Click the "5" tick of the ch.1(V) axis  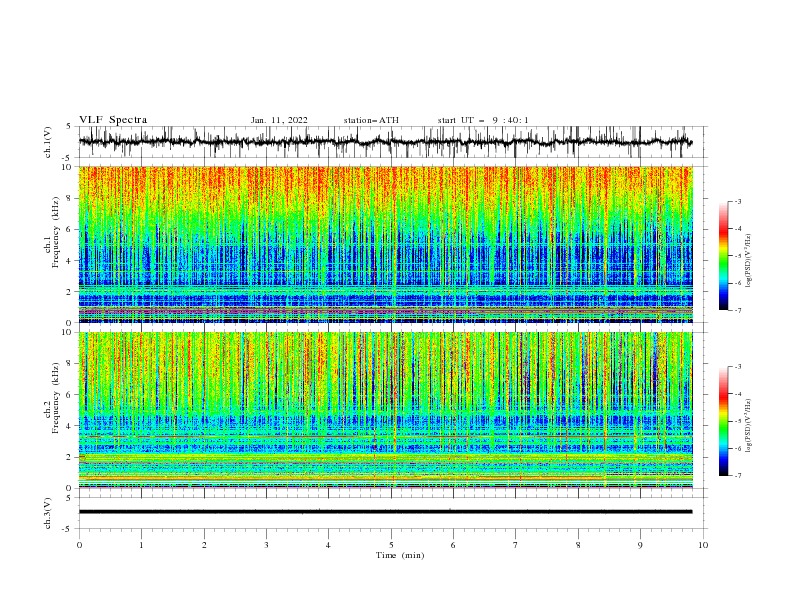[69, 126]
